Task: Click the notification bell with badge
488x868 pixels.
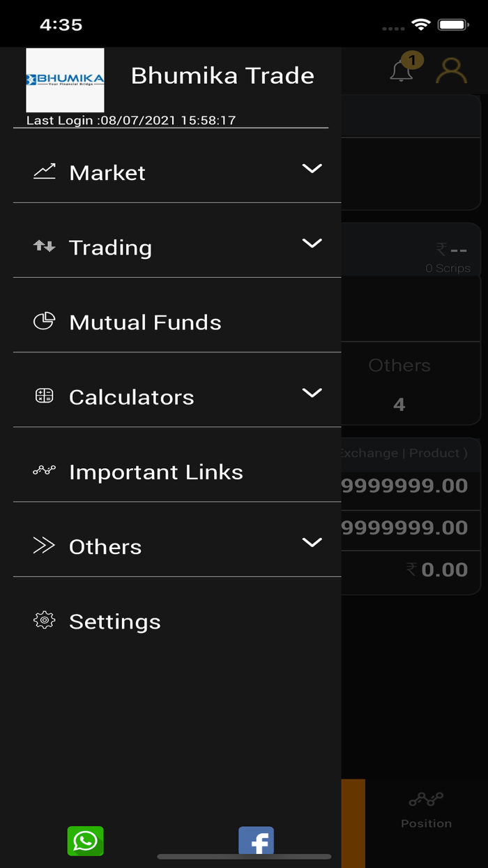Action: (x=402, y=71)
